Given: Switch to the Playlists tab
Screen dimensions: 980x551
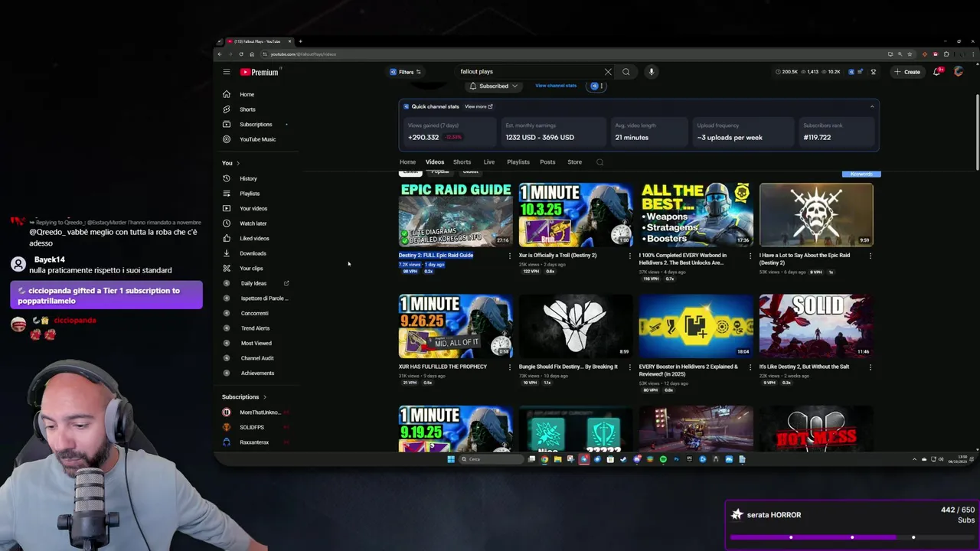Looking at the screenshot, I should tap(518, 162).
